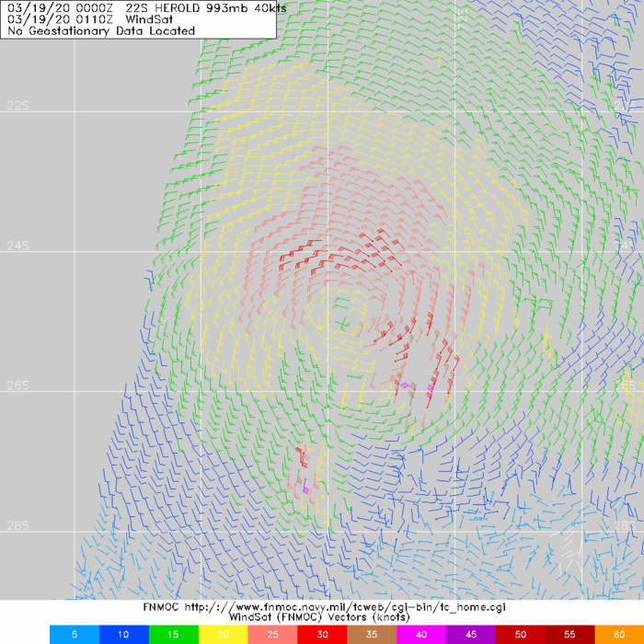644x644 pixels.
Task: Click the green barb at the cyclone center
Action: tap(344, 322)
